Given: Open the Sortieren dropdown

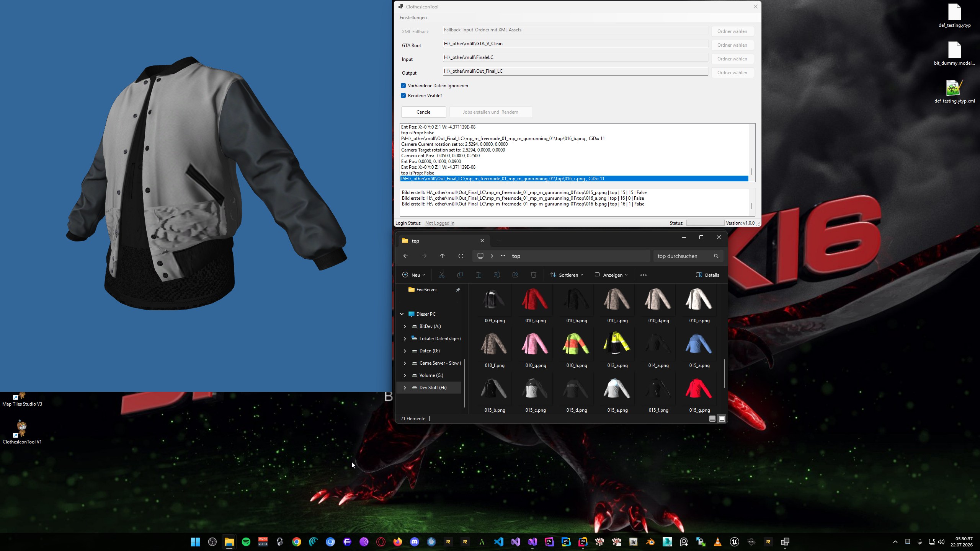Looking at the screenshot, I should coord(567,275).
